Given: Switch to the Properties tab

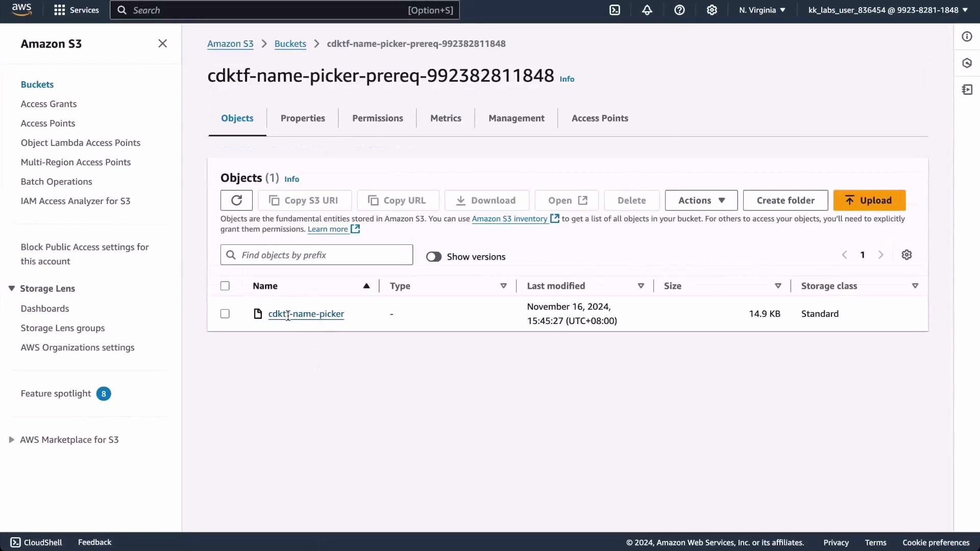Looking at the screenshot, I should coord(303,118).
